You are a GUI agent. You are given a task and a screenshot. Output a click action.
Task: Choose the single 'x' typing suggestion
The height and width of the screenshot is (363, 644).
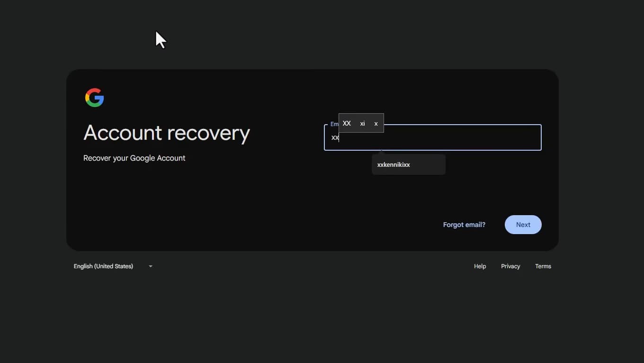(376, 123)
